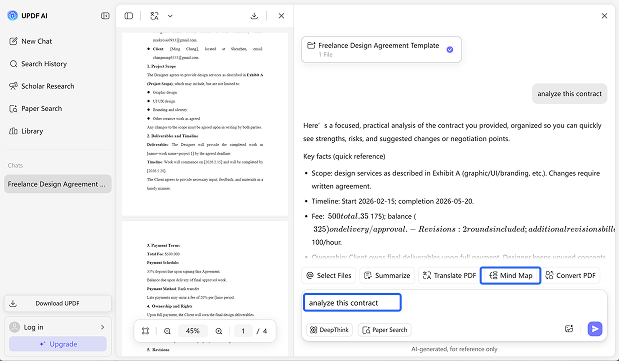Zoom in the PDF
The height and width of the screenshot is (361, 619).
219,331
